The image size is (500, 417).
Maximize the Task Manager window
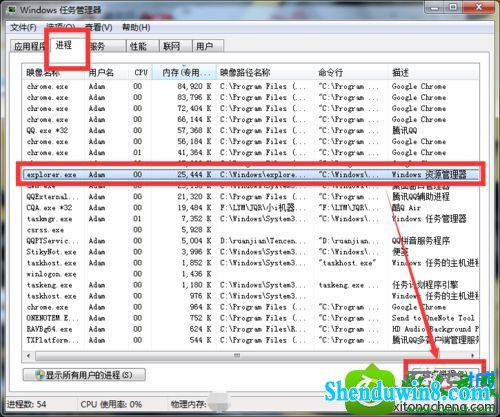[453, 7]
